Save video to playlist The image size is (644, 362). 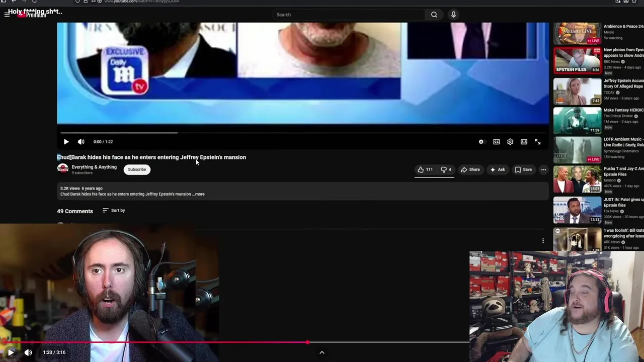(523, 169)
